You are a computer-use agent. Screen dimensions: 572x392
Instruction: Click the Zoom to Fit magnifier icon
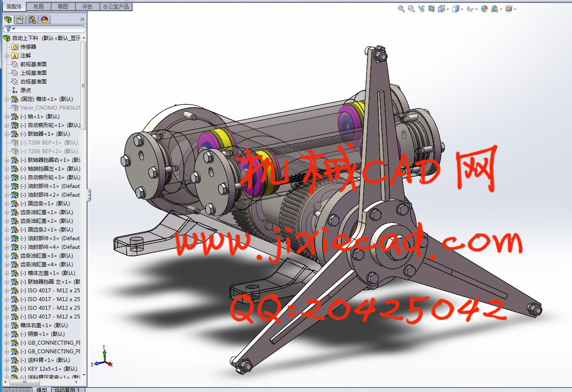click(x=401, y=9)
